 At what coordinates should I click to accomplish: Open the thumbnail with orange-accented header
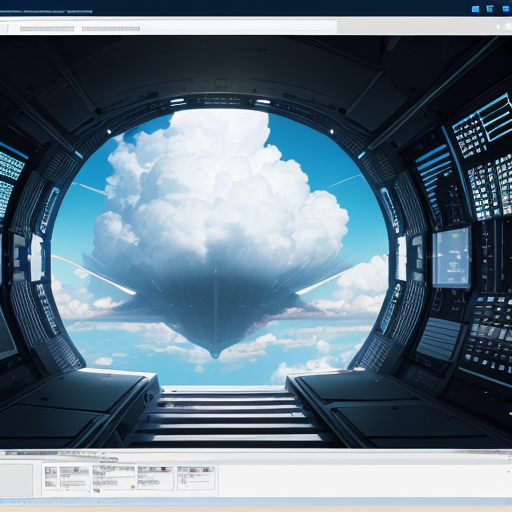point(155,478)
